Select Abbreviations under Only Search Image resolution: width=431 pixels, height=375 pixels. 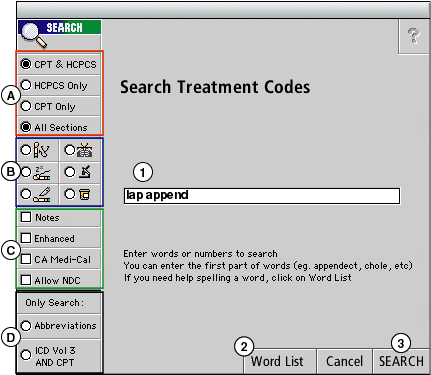click(x=59, y=326)
